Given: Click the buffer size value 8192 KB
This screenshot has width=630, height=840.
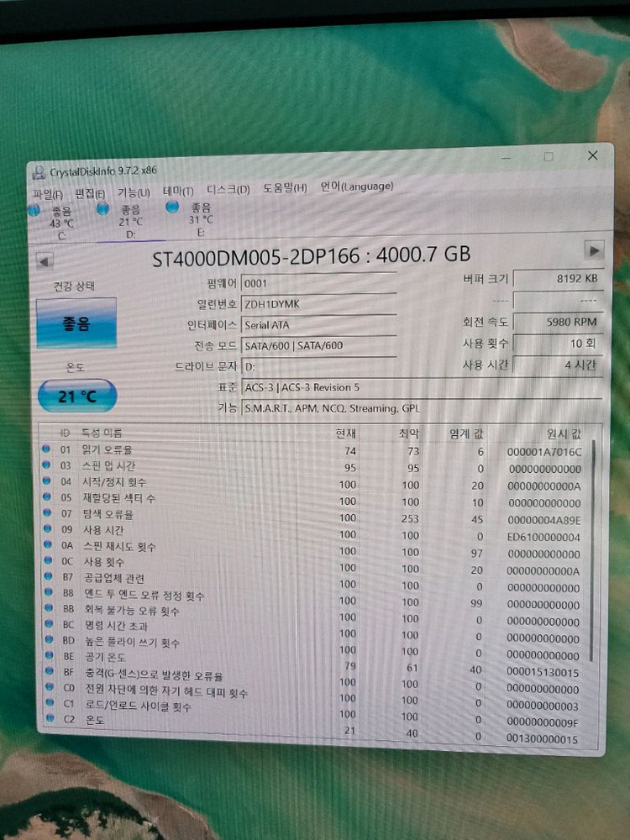Looking at the screenshot, I should 559,279.
